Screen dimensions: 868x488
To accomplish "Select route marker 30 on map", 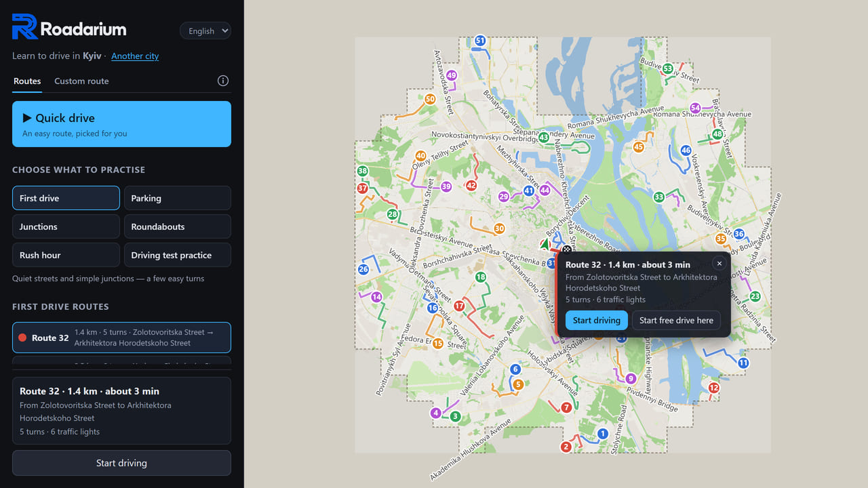I will [x=499, y=228].
